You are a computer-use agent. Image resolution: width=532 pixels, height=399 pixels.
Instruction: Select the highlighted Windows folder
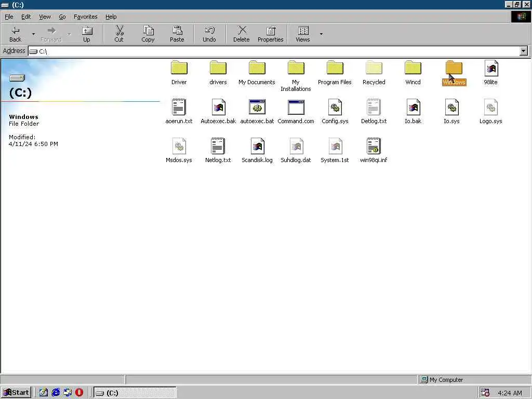point(454,73)
